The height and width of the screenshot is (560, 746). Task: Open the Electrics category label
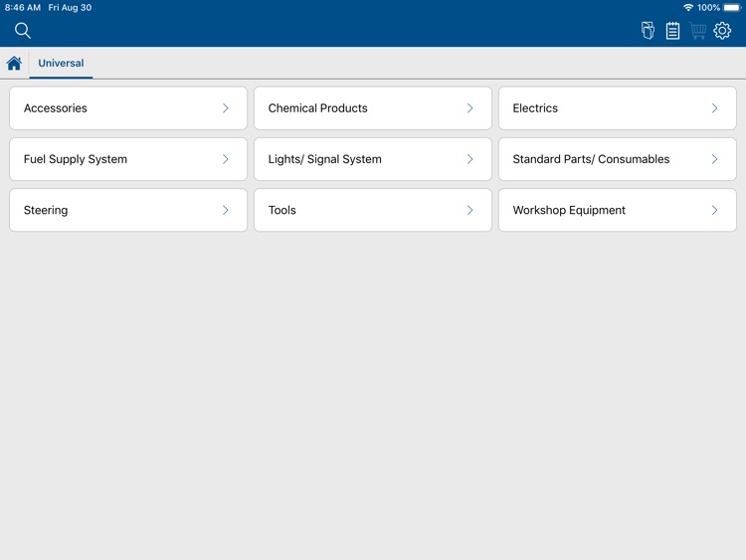click(535, 108)
